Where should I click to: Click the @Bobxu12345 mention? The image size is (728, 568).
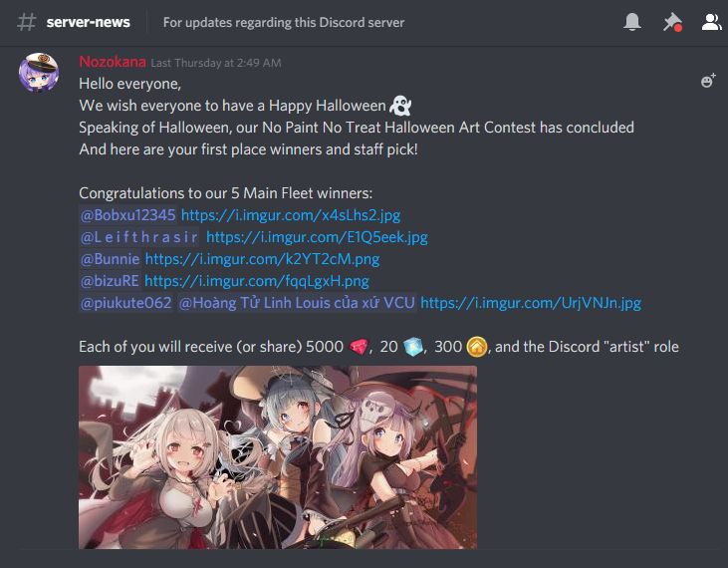(x=128, y=215)
